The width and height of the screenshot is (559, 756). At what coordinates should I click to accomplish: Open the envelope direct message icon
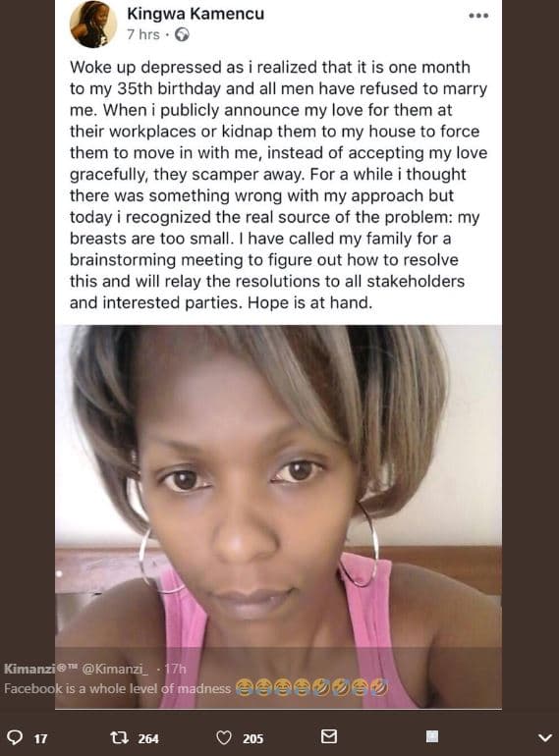click(x=329, y=736)
